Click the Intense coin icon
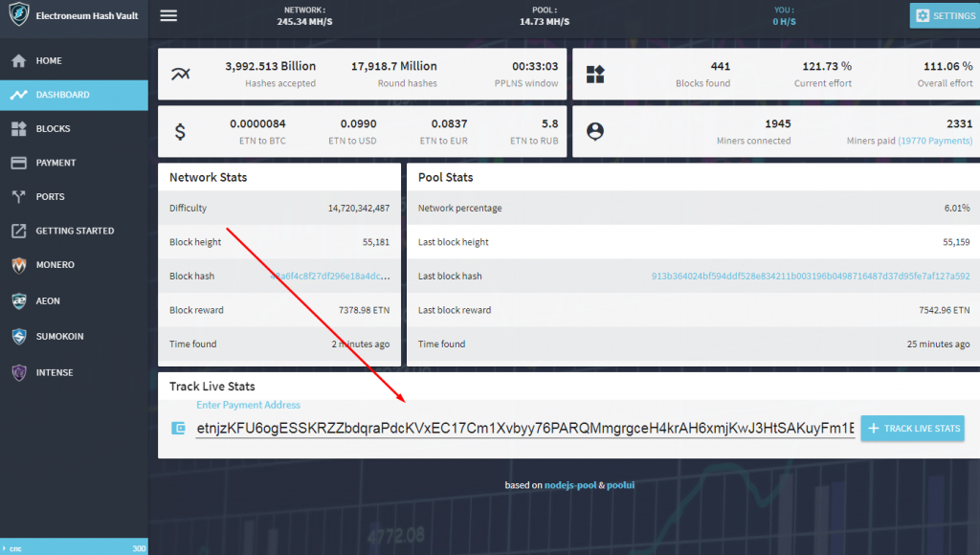The width and height of the screenshot is (980, 555). [x=18, y=372]
